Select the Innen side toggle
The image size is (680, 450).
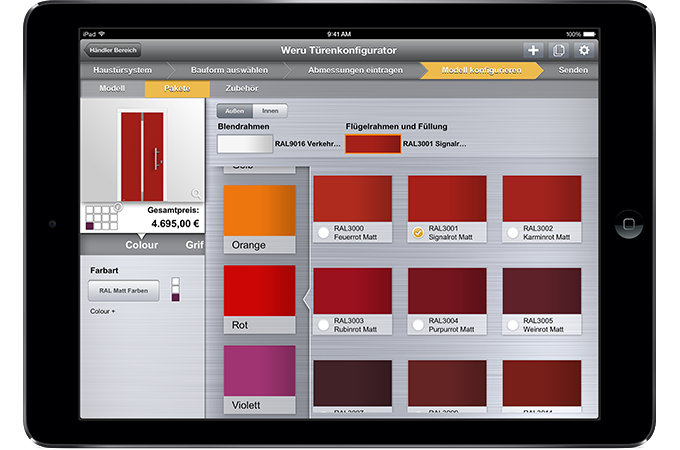click(270, 111)
